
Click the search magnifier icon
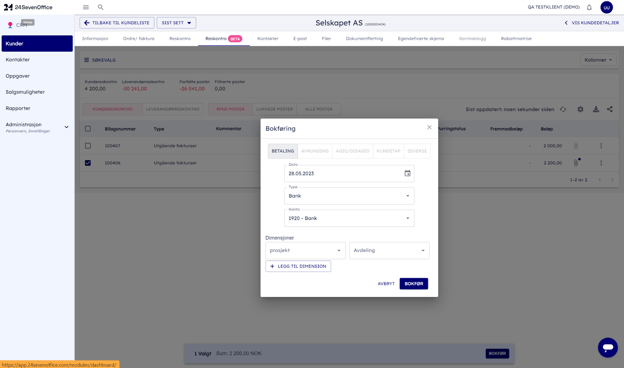101,7
